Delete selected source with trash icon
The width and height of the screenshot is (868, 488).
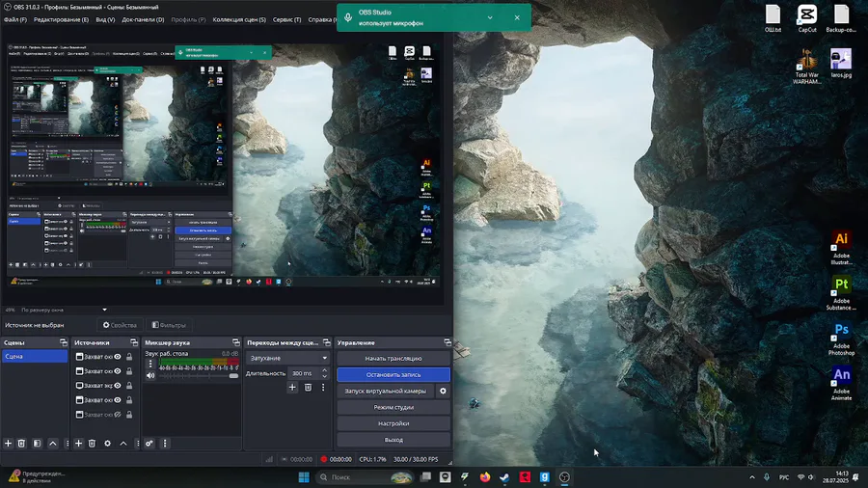pyautogui.click(x=92, y=444)
